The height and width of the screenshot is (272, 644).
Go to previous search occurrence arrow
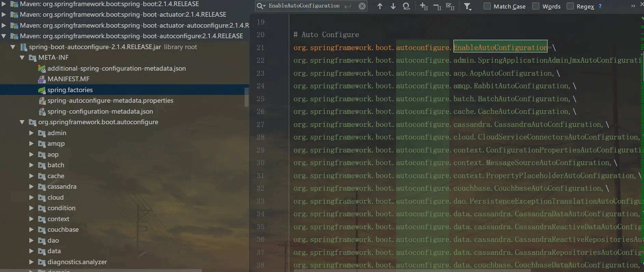pyautogui.click(x=380, y=6)
